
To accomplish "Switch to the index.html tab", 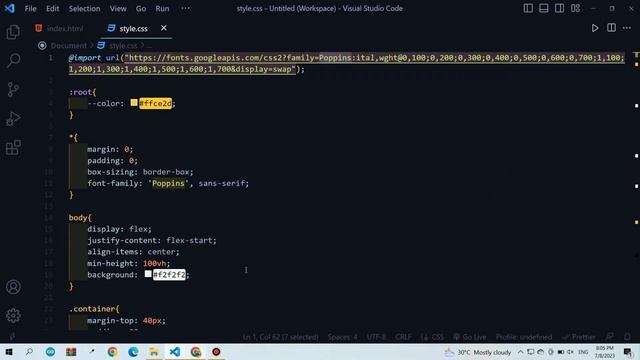I will (60, 29).
